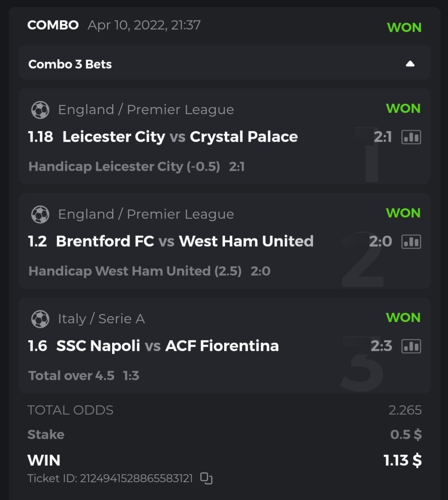Tap soccer ball icon beside Brentford match league
448x500 pixels.
point(40,215)
